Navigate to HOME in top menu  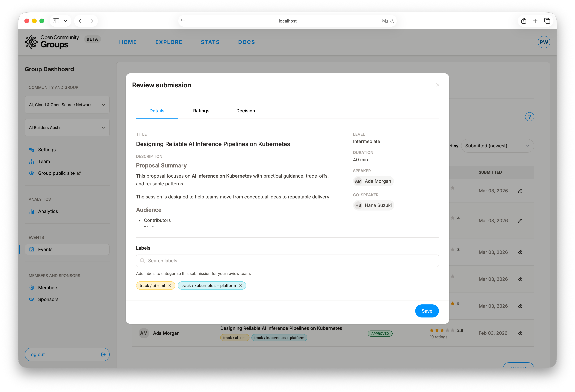(x=128, y=42)
